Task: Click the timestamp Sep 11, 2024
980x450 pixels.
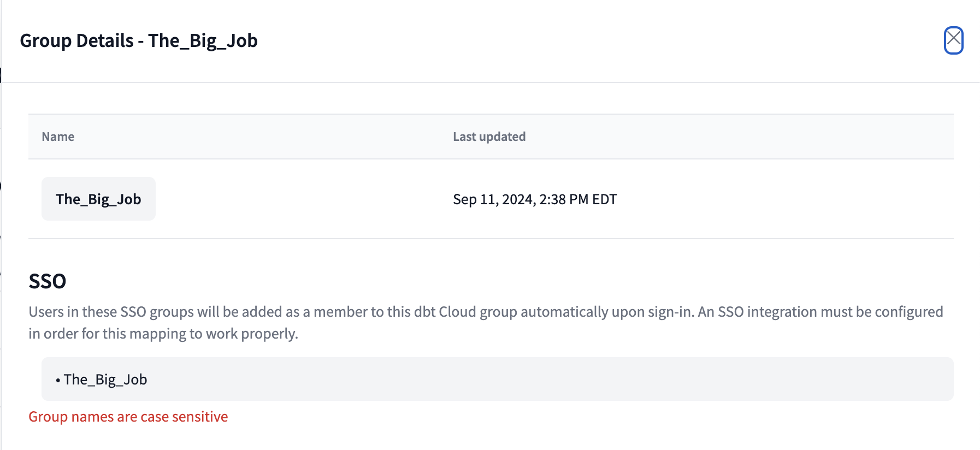Action: (x=534, y=199)
